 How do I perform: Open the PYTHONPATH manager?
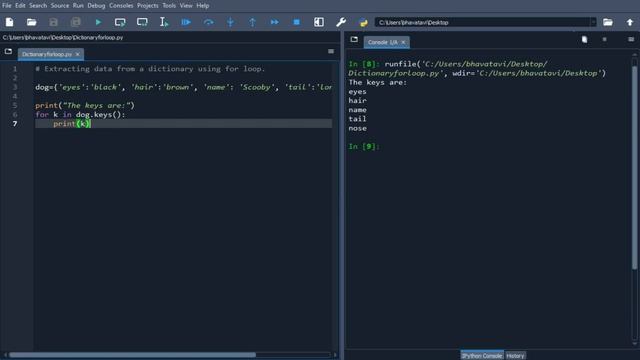363,22
